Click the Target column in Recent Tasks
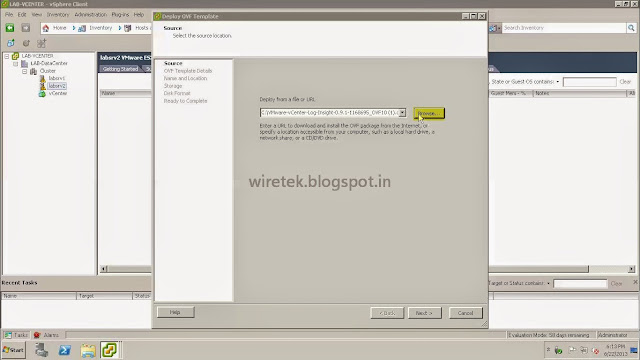640x360 pixels. pos(104,296)
